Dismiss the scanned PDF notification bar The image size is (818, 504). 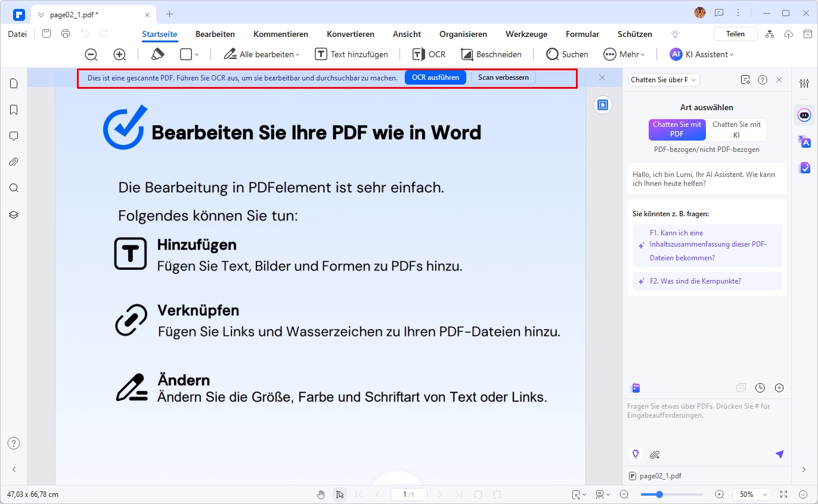[x=602, y=77]
